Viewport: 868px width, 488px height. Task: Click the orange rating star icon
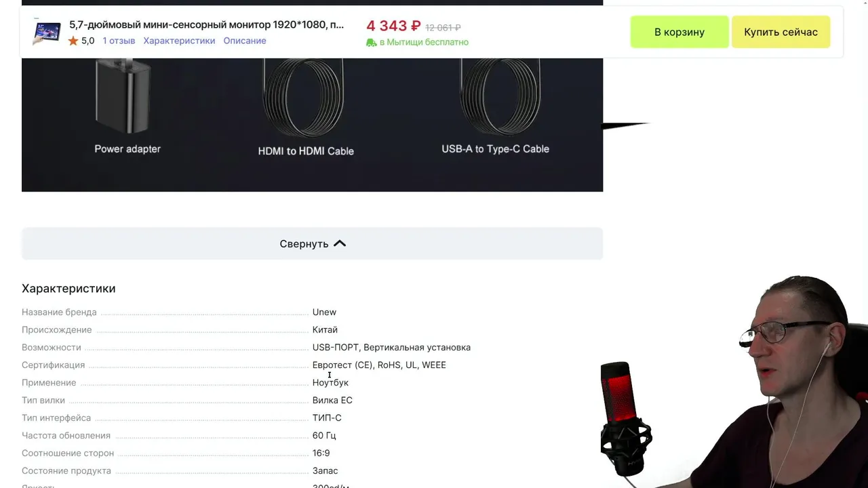(x=73, y=41)
